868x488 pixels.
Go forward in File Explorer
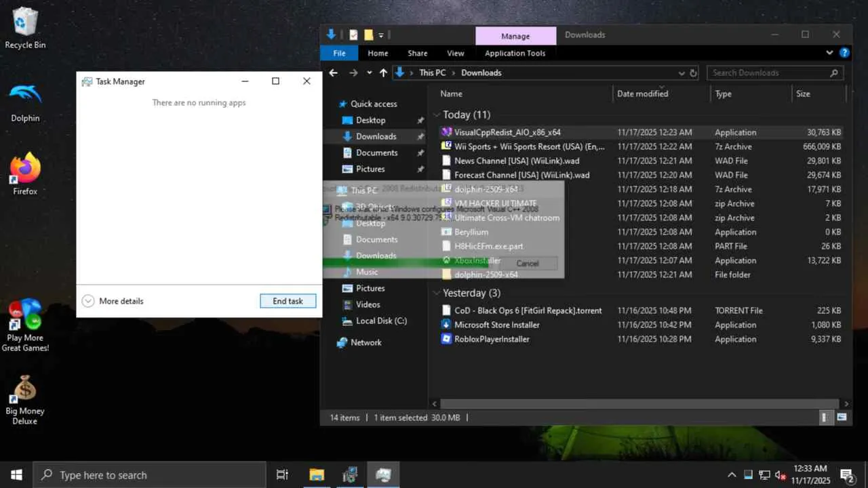pos(353,73)
